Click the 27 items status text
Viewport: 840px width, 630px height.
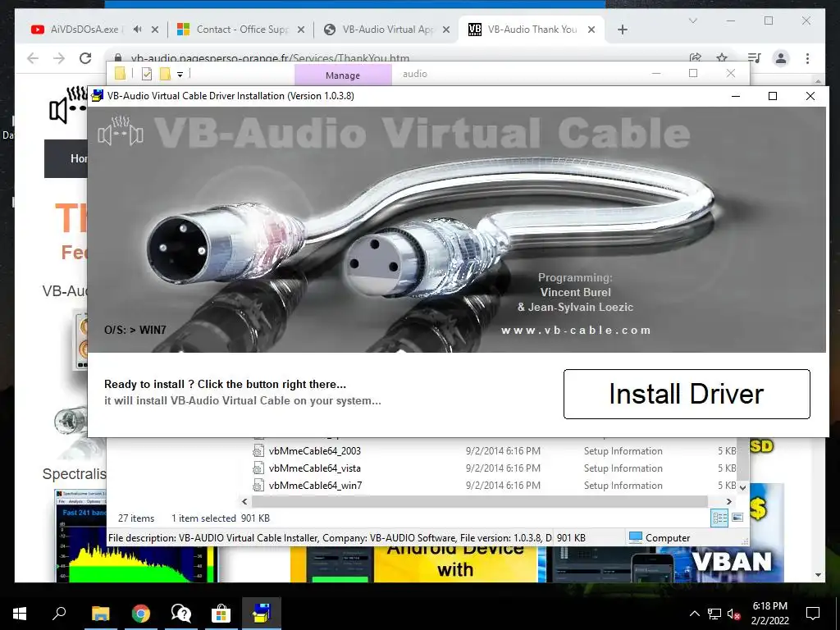[x=136, y=518]
